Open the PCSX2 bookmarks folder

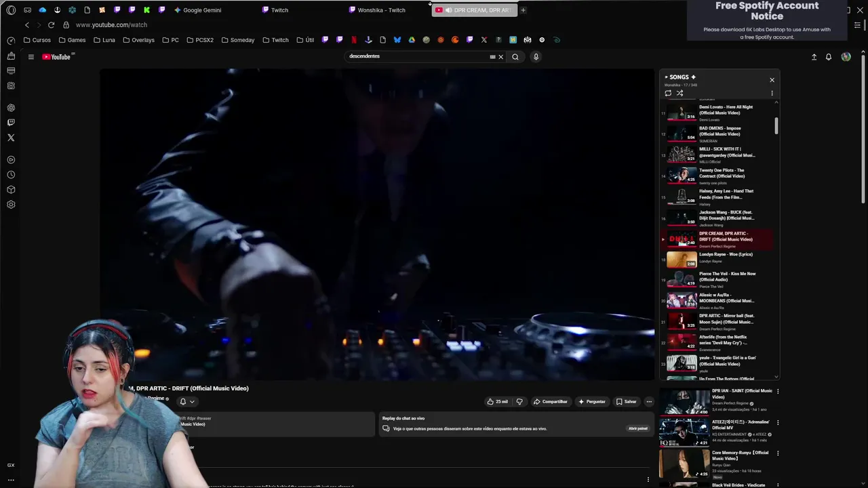point(199,40)
